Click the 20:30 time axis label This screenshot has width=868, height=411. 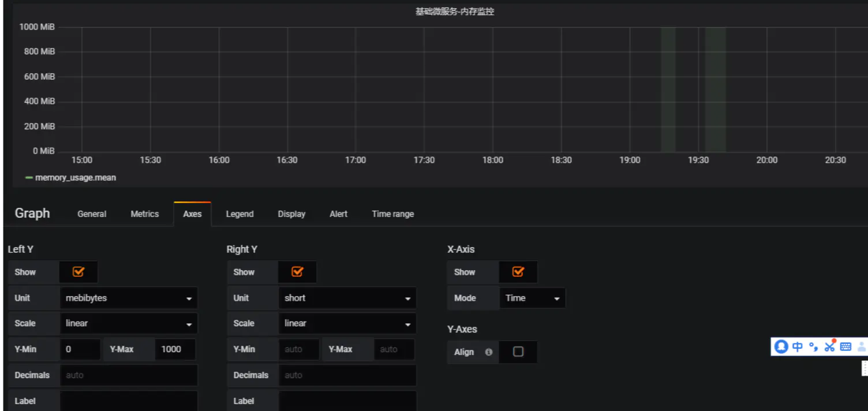click(x=835, y=160)
